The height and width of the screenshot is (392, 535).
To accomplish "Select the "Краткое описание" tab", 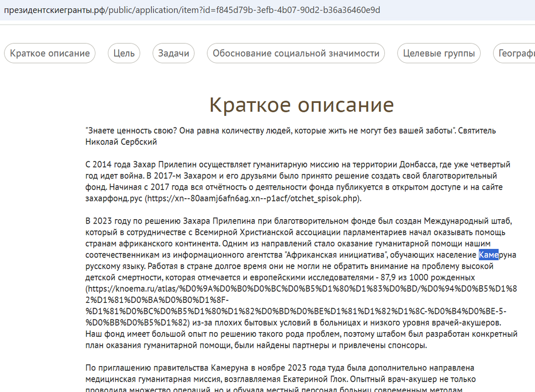I will (x=49, y=53).
